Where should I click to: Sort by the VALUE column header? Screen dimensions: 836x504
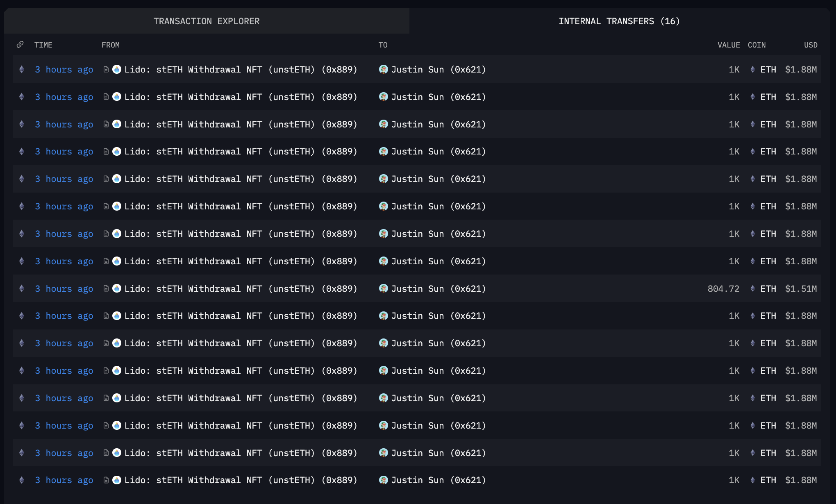[728, 45]
